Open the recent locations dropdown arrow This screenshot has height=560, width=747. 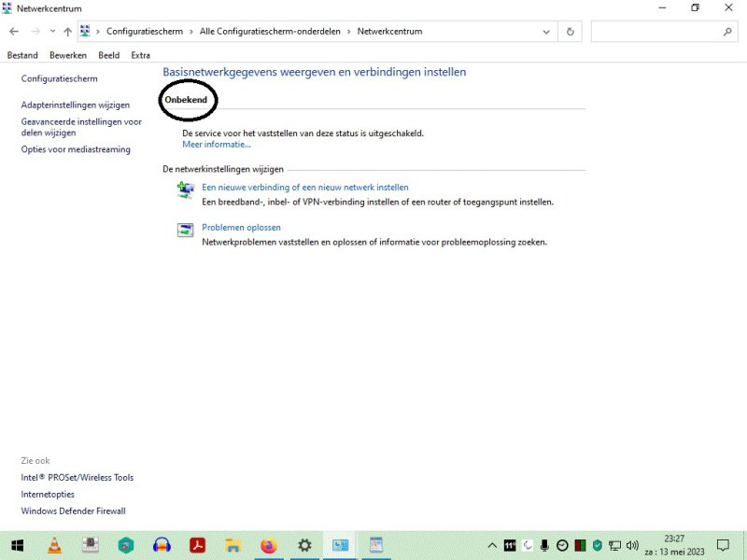[51, 32]
